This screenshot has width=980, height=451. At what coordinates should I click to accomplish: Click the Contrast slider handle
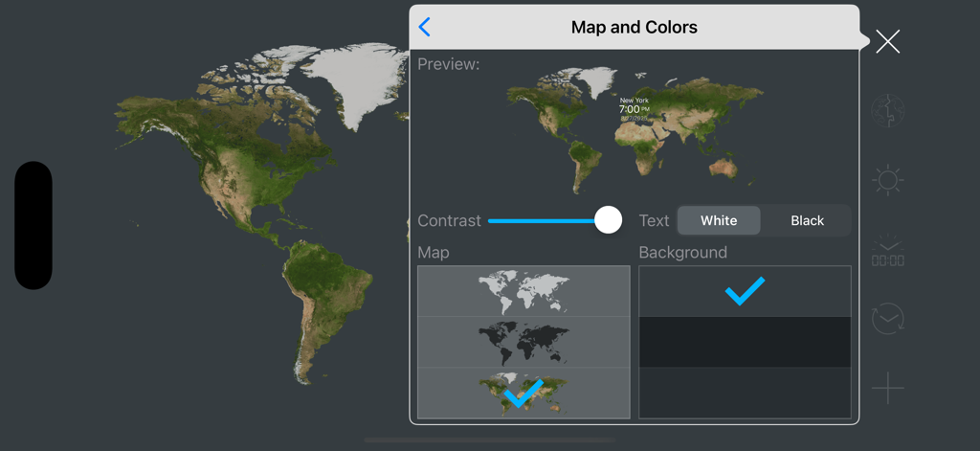tap(608, 220)
